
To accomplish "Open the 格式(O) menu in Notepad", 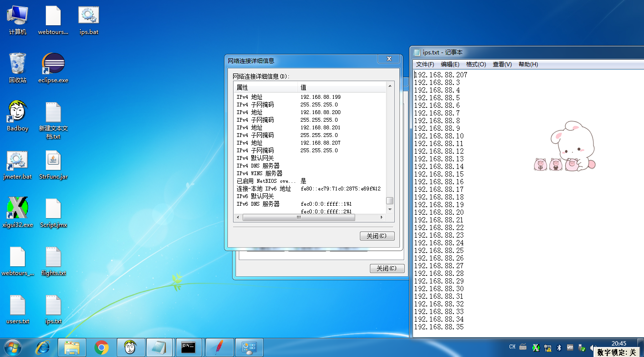I will (477, 64).
